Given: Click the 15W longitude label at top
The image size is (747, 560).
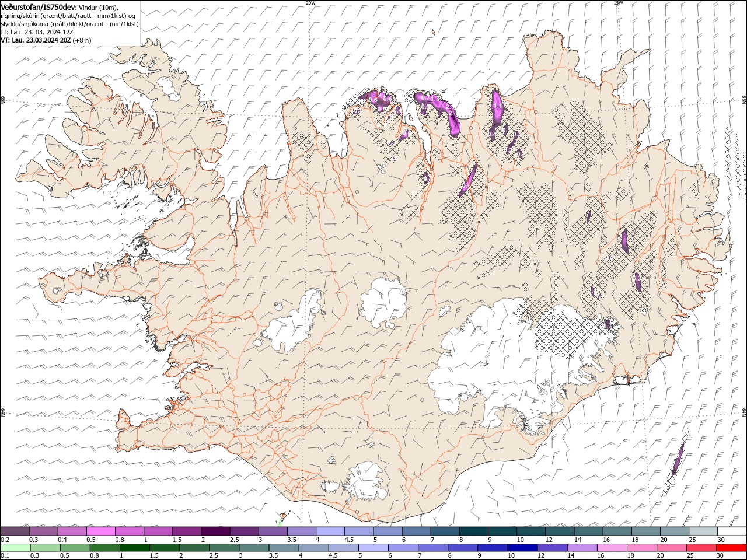Looking at the screenshot, I should [x=618, y=2].
